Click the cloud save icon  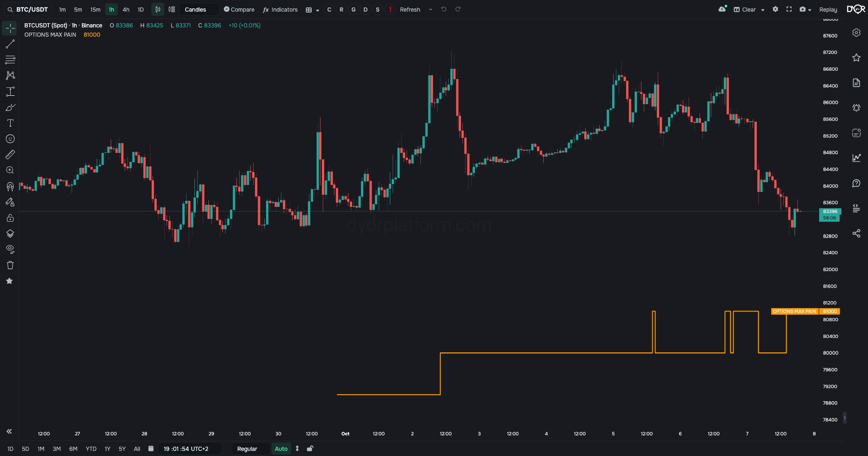722,9
